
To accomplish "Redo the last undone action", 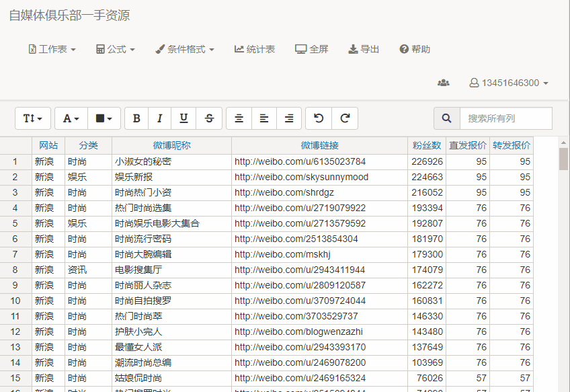I will pos(345,118).
